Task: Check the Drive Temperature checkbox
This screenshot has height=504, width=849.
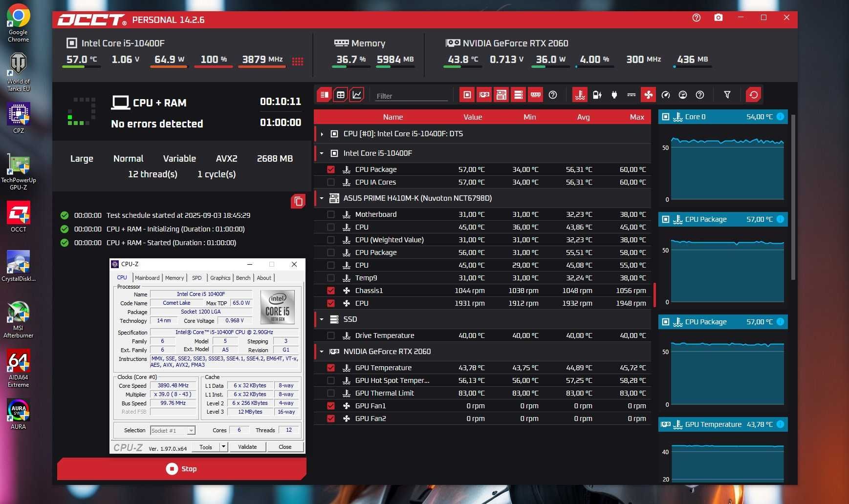Action: click(x=331, y=336)
